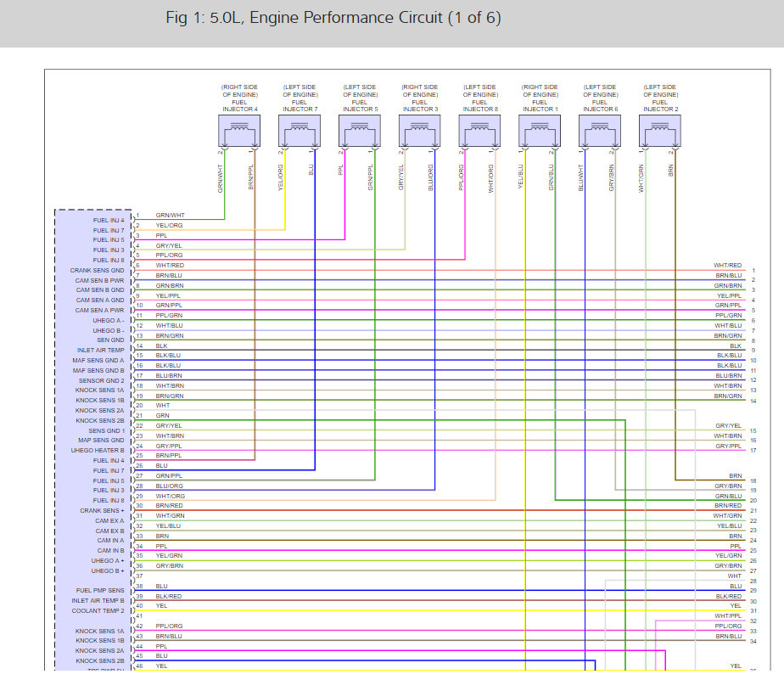This screenshot has width=784, height=691.
Task: Select the MAF SENS GND A label
Action: coord(98,360)
